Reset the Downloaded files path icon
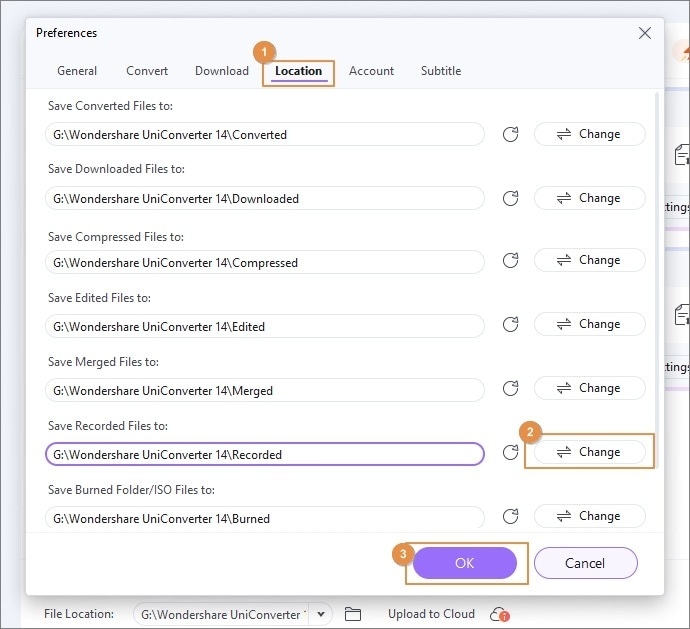Screen dimensions: 690x629 (511, 199)
